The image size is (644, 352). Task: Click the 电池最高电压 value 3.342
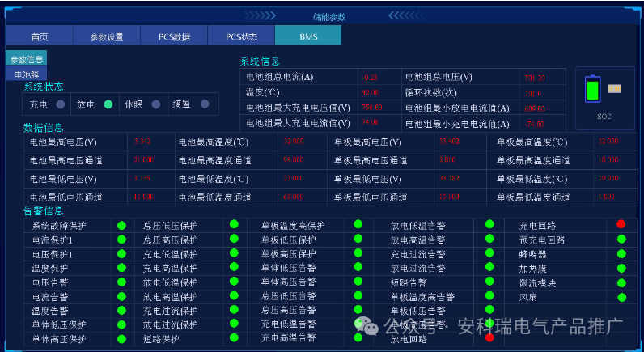142,142
